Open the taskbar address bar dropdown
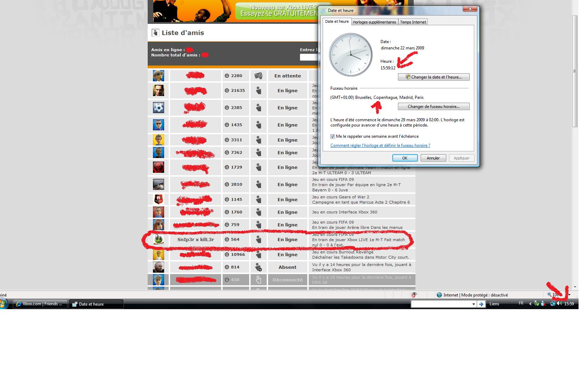The width and height of the screenshot is (588, 368). 474,304
